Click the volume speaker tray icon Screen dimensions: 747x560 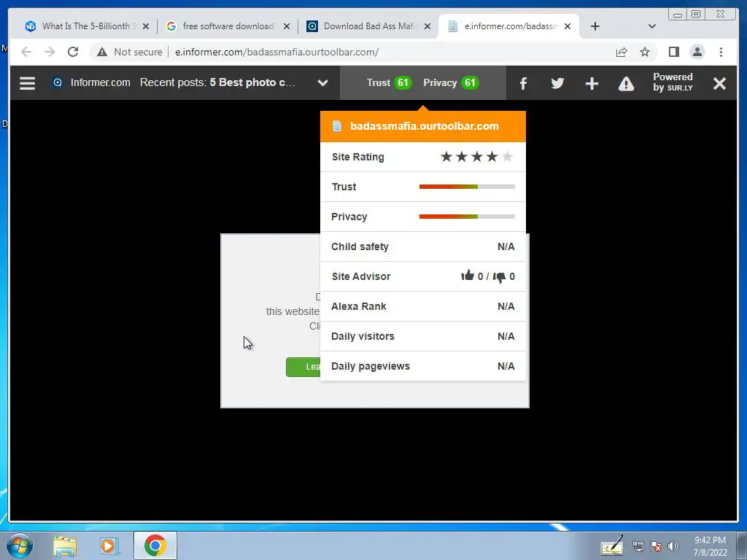pyautogui.click(x=673, y=546)
